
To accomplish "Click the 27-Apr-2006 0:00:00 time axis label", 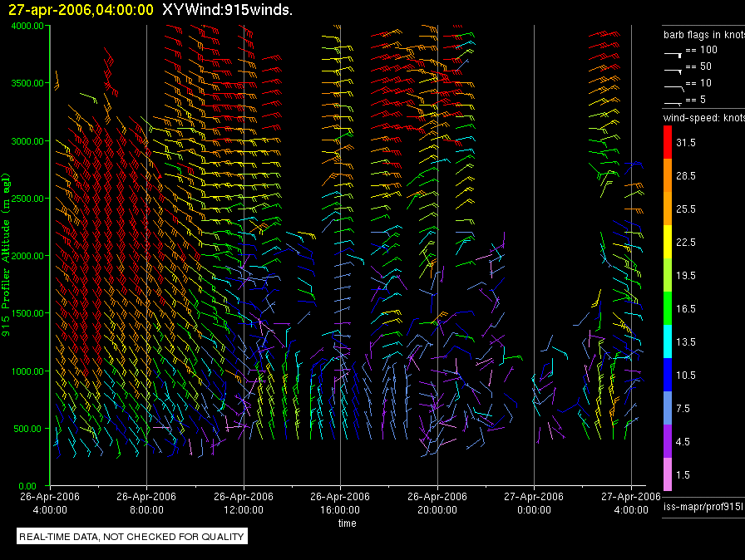I will click(533, 502).
